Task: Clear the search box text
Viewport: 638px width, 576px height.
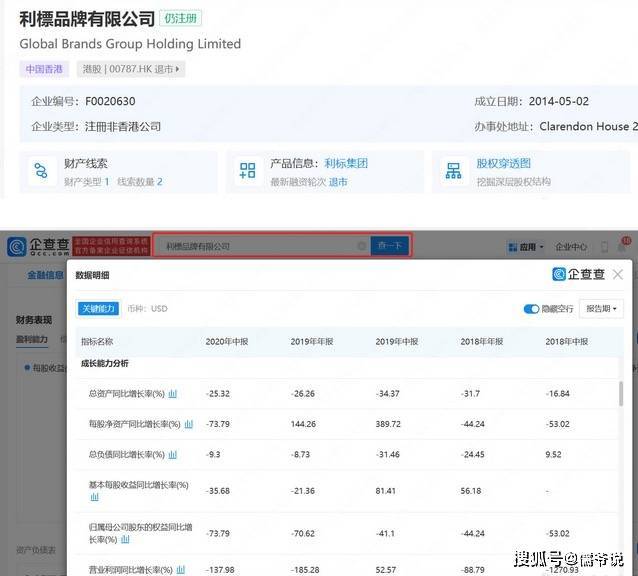Action: click(361, 246)
